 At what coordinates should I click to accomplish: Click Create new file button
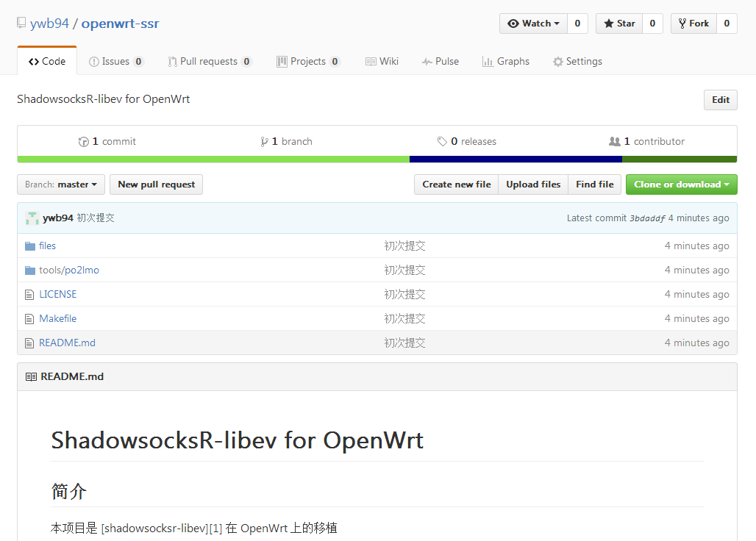click(457, 184)
